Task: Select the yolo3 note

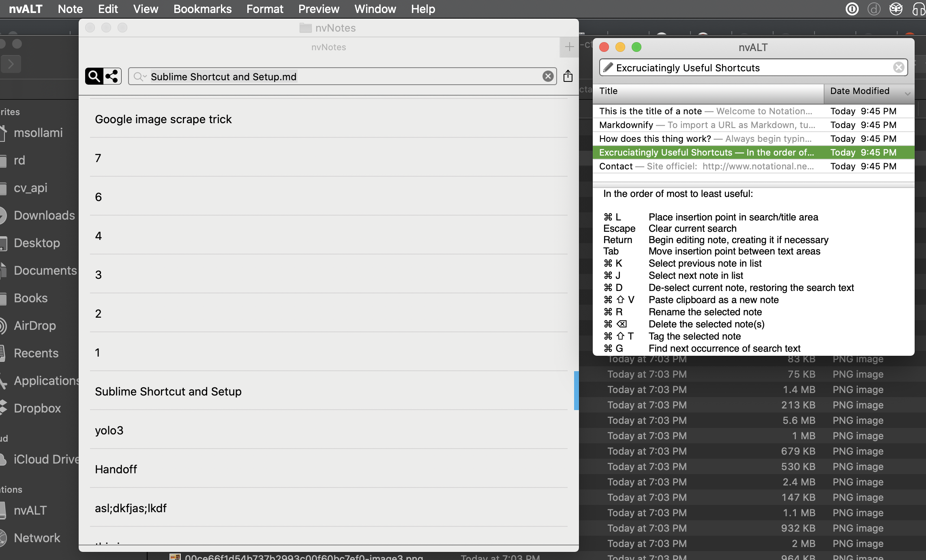Action: [109, 430]
